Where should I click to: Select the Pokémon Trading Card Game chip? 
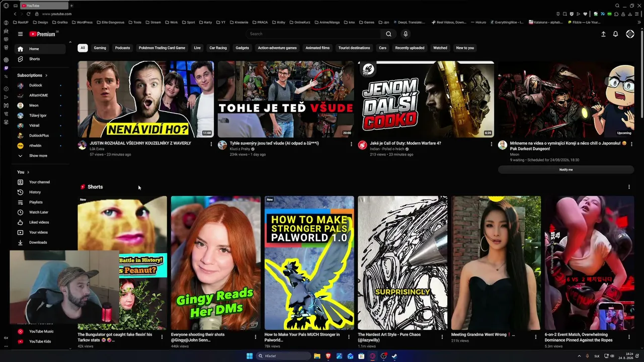tap(162, 48)
